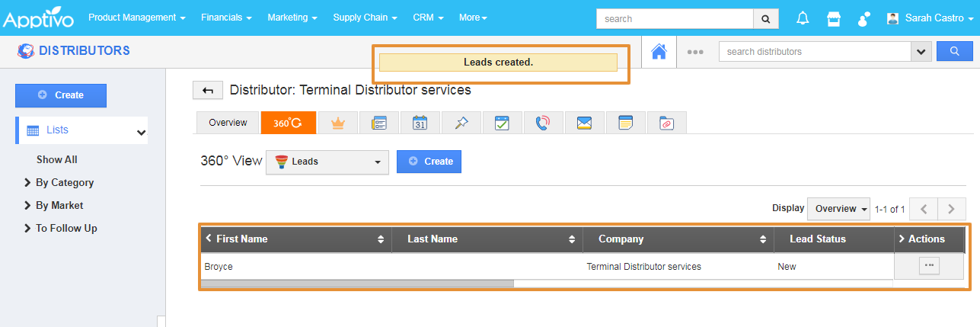Open the app store icon
Image resolution: width=980 pixels, height=327 pixels.
pyautogui.click(x=834, y=18)
